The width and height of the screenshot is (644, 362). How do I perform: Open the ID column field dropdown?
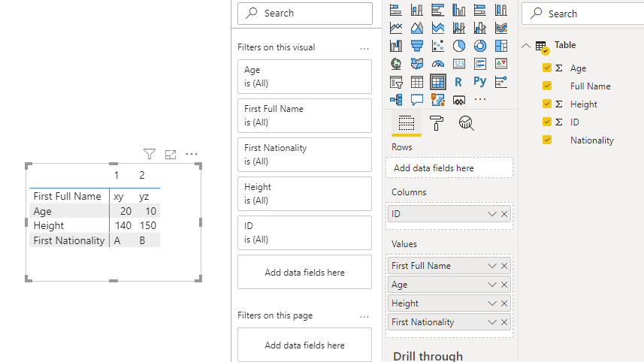tap(491, 214)
